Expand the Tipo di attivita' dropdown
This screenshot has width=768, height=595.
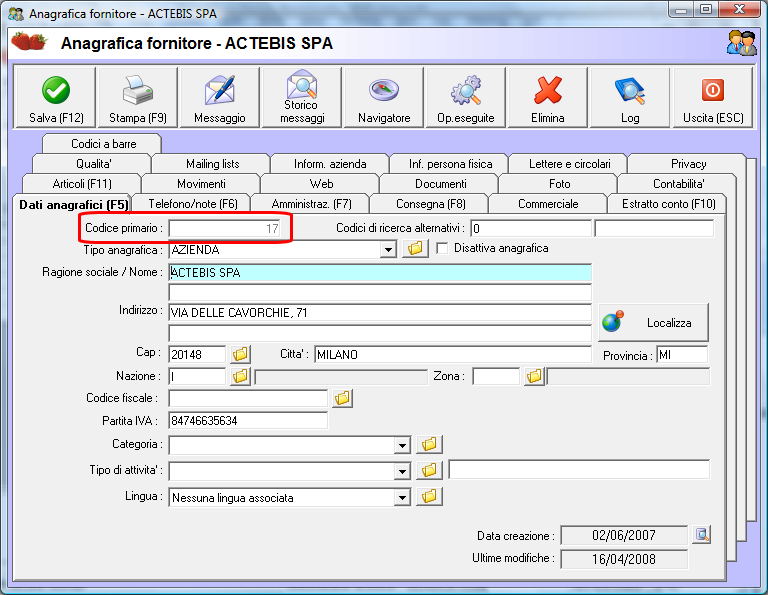click(x=402, y=472)
